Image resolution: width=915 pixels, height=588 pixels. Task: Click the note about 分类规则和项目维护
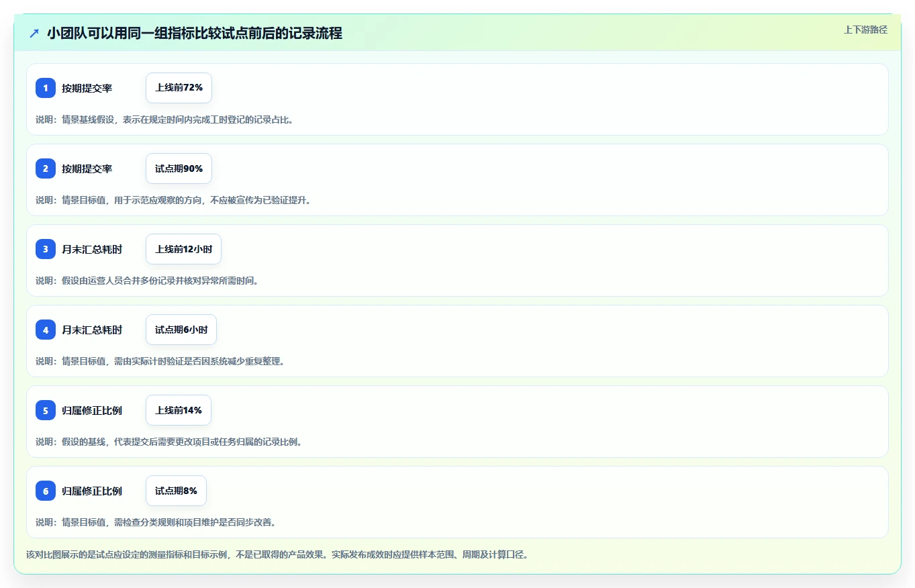(x=156, y=522)
